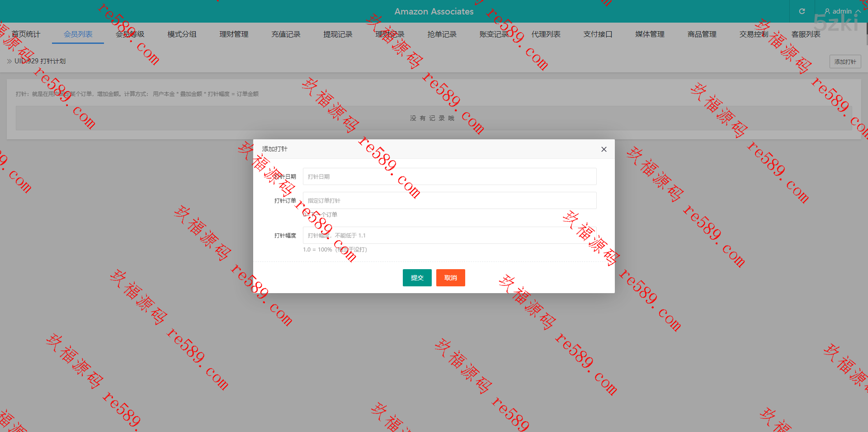The width and height of the screenshot is (868, 432).
Task: Navigate to 抢单记录 tab
Action: [442, 34]
